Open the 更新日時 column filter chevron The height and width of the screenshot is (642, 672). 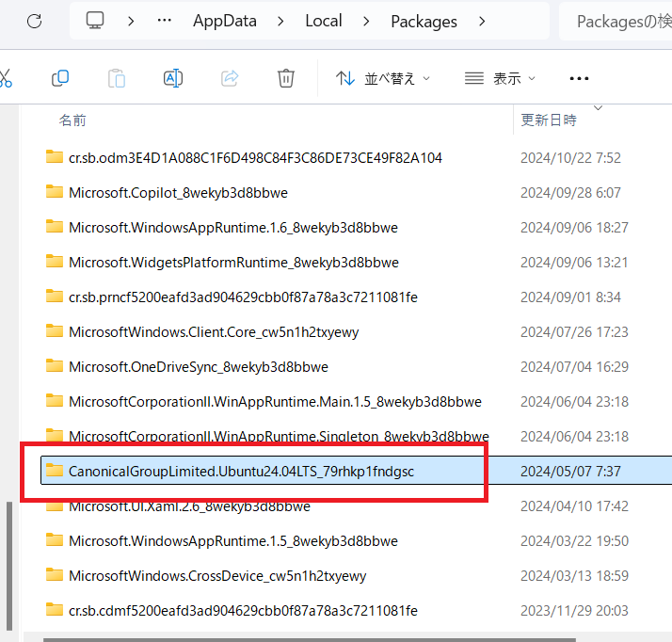[599, 108]
